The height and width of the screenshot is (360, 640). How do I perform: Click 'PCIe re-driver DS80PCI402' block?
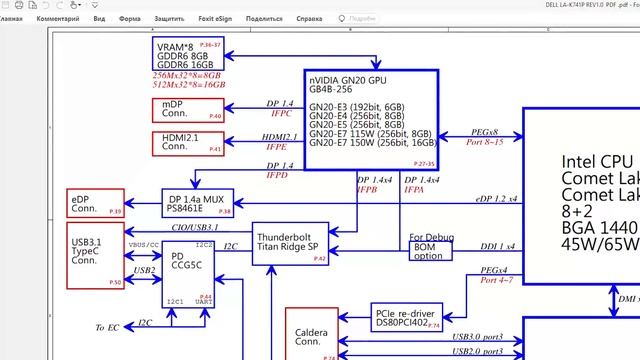tap(407, 317)
